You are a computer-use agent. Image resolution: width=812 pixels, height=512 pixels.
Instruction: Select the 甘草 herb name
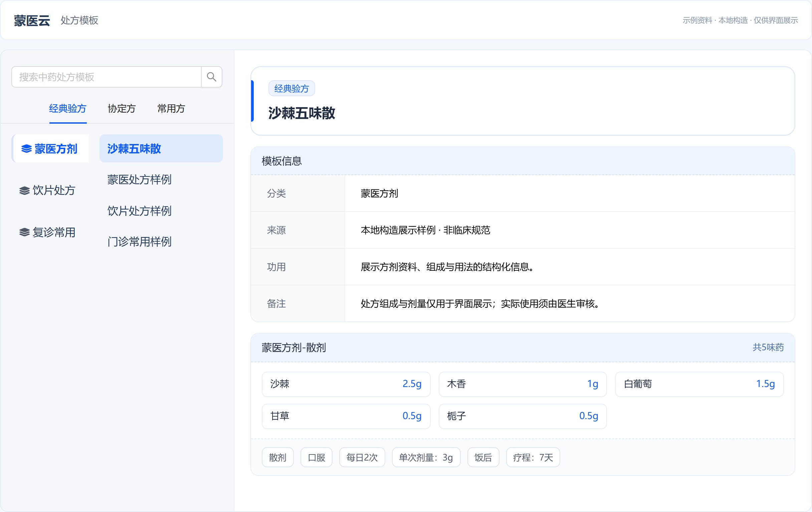280,416
